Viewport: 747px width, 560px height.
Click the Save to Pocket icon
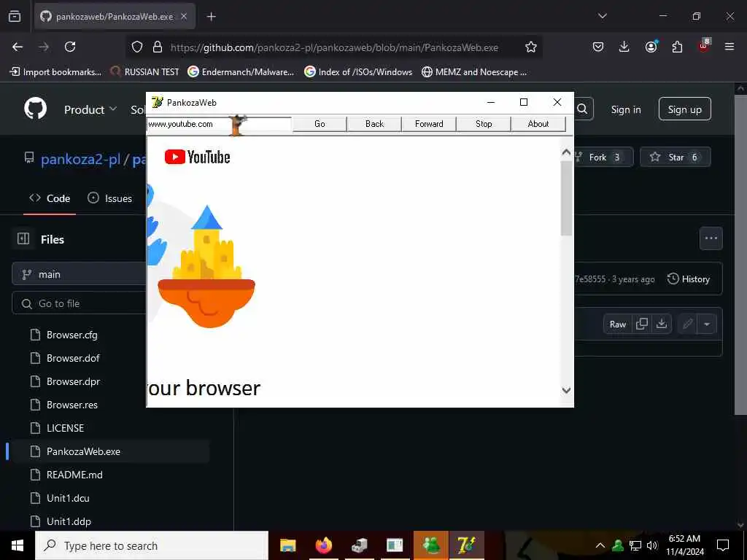pos(598,47)
